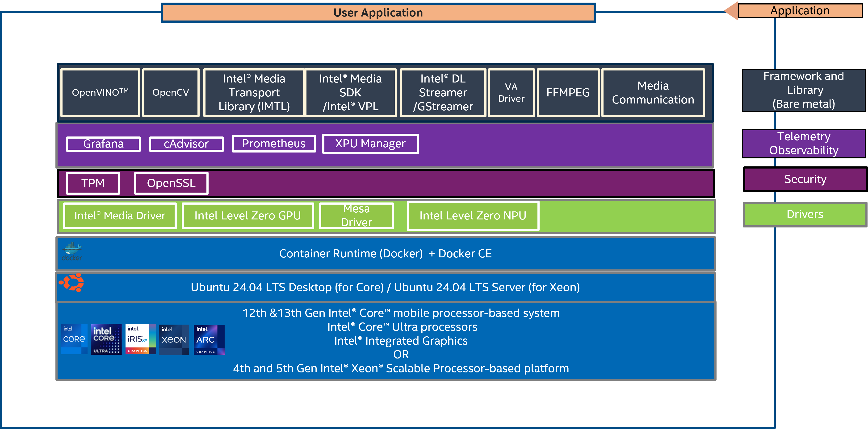This screenshot has height=429, width=868.
Task: Select the Media Communication box
Action: (653, 93)
